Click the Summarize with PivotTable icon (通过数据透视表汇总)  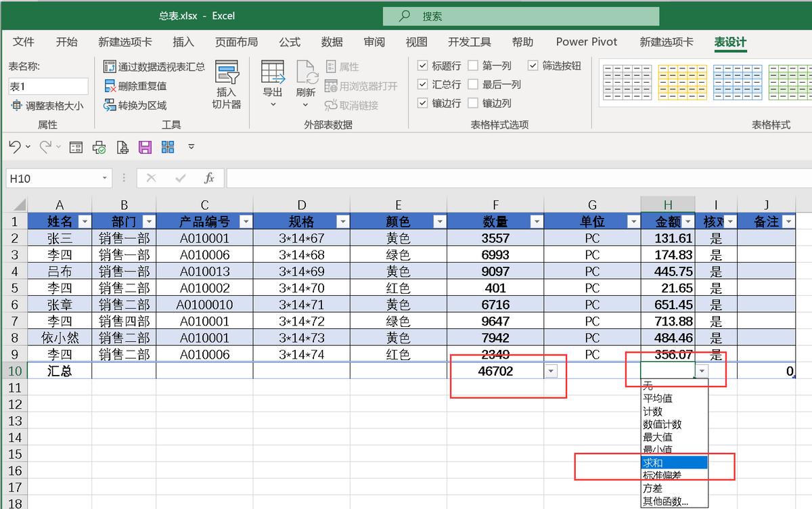point(110,66)
